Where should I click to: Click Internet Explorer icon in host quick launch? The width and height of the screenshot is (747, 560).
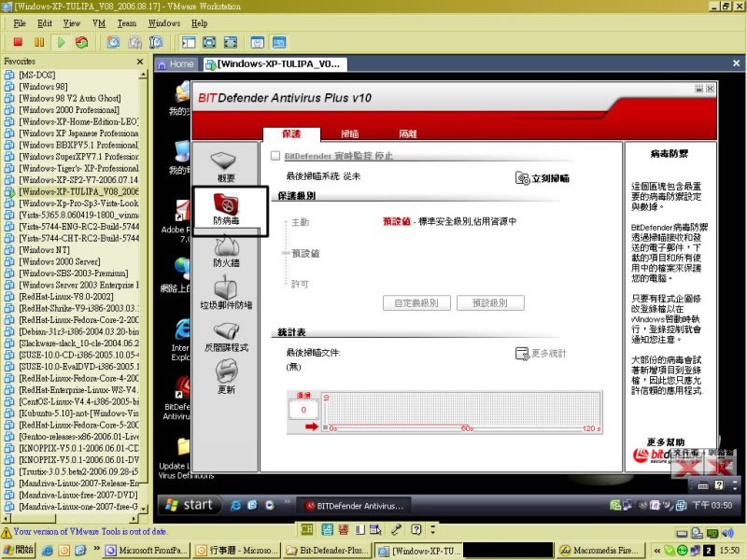(48, 551)
